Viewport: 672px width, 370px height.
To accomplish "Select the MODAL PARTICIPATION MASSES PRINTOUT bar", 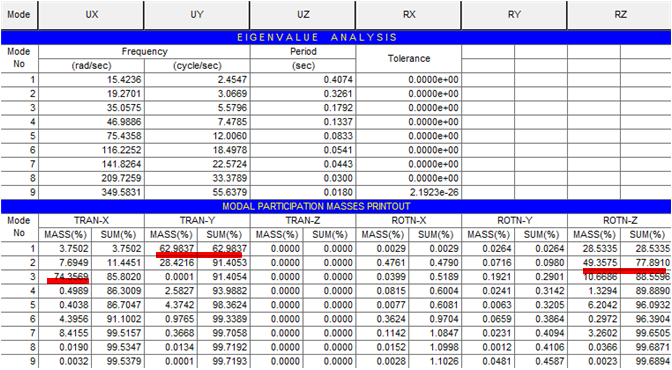I will point(336,207).
